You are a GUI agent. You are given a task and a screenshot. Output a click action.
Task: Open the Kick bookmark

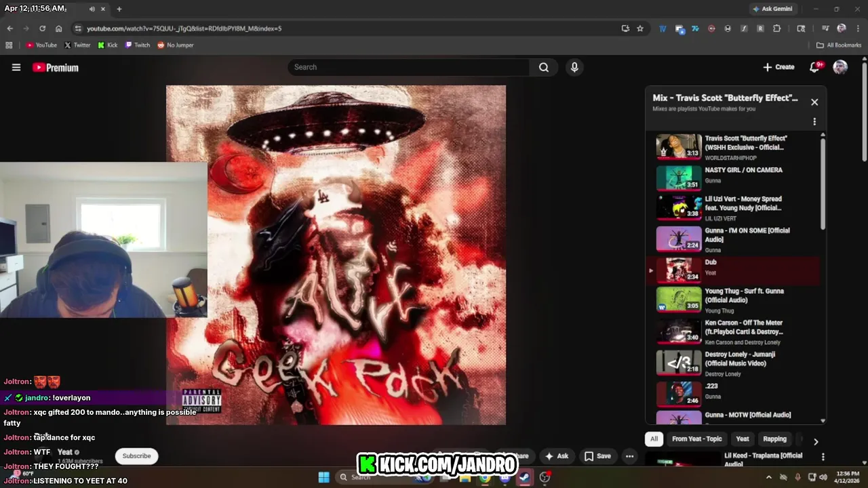107,45
